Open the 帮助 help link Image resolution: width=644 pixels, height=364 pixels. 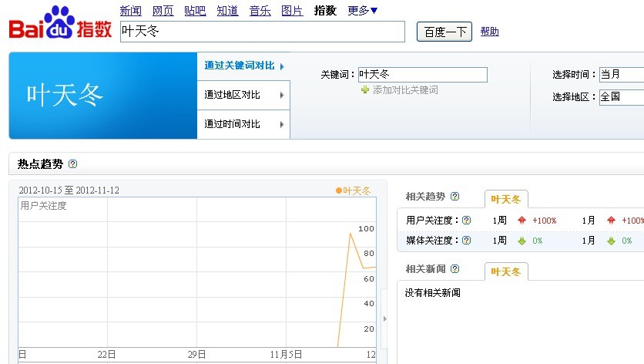coord(489,32)
